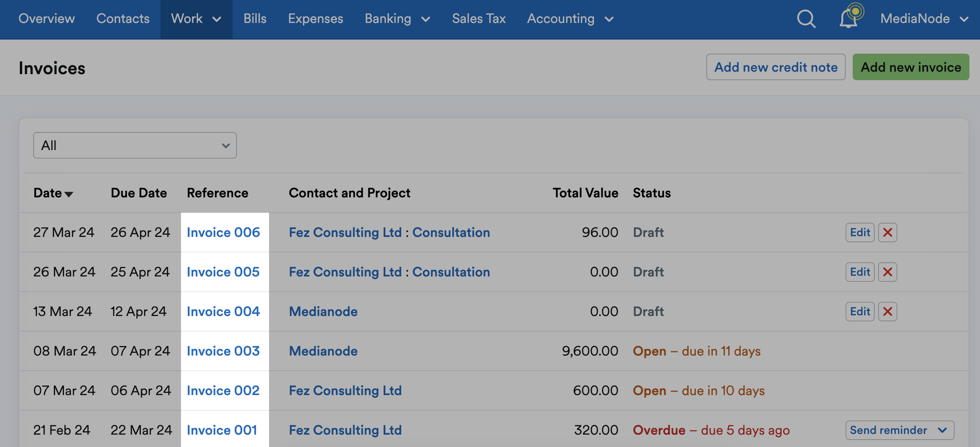Click Add new invoice

[x=911, y=67]
